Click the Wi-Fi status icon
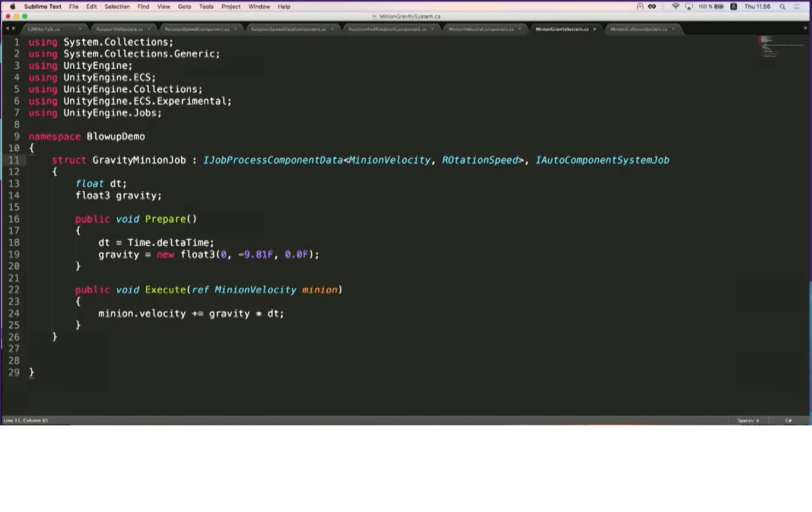Viewport: 812px width, 512px height. pos(676,7)
